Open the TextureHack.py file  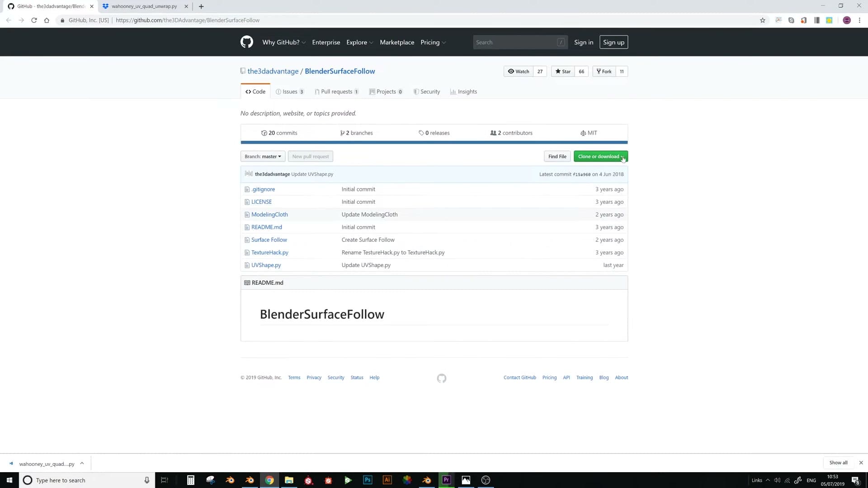[269, 253]
